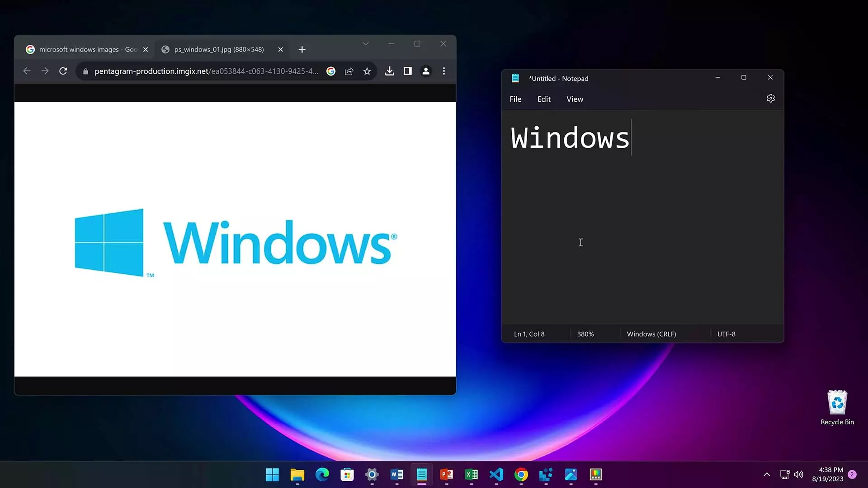Image resolution: width=868 pixels, height=488 pixels.
Task: Open the Photos app on taskbar
Action: [571, 474]
